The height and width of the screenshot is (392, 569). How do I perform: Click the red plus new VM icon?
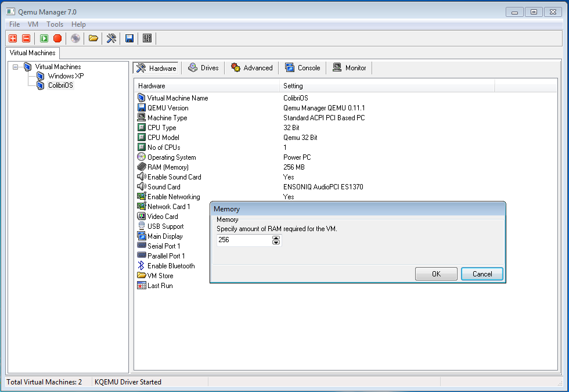[13, 38]
